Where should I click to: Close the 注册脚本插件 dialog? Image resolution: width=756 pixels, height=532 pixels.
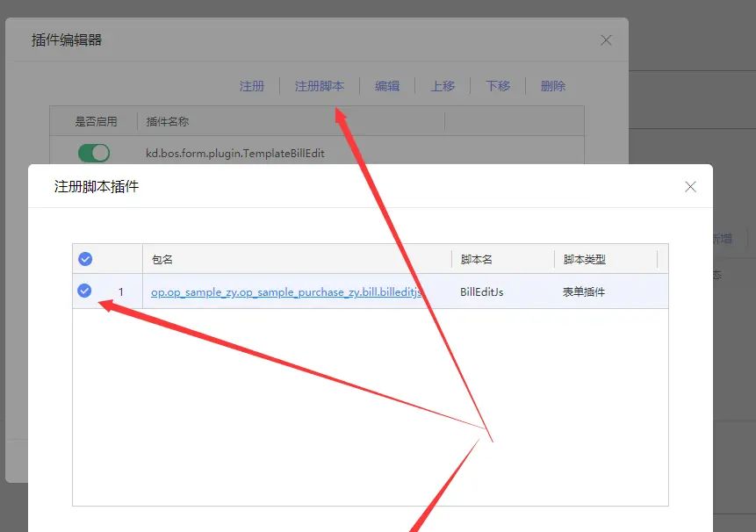click(x=690, y=187)
